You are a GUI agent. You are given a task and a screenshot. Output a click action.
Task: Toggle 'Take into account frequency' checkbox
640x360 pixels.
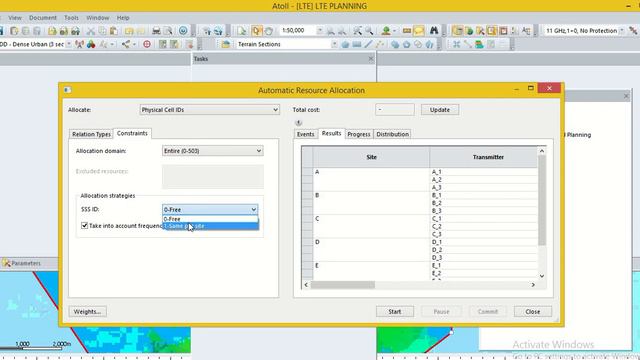tap(84, 225)
